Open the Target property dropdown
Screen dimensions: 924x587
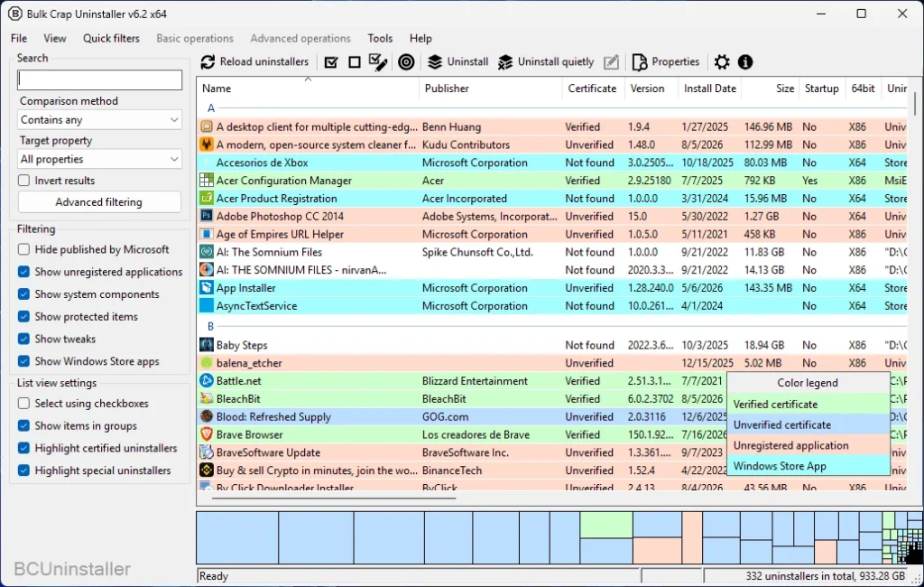coord(99,159)
